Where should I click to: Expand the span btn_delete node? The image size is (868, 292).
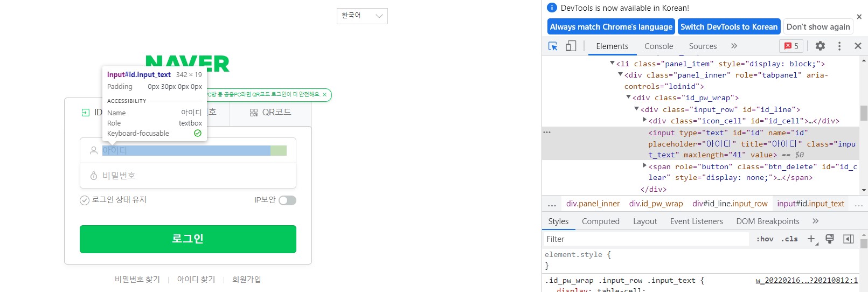pos(644,166)
